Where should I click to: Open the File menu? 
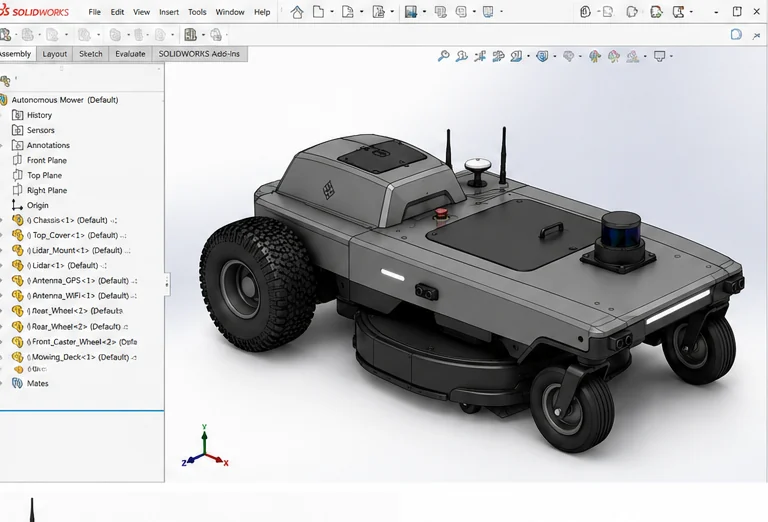95,12
